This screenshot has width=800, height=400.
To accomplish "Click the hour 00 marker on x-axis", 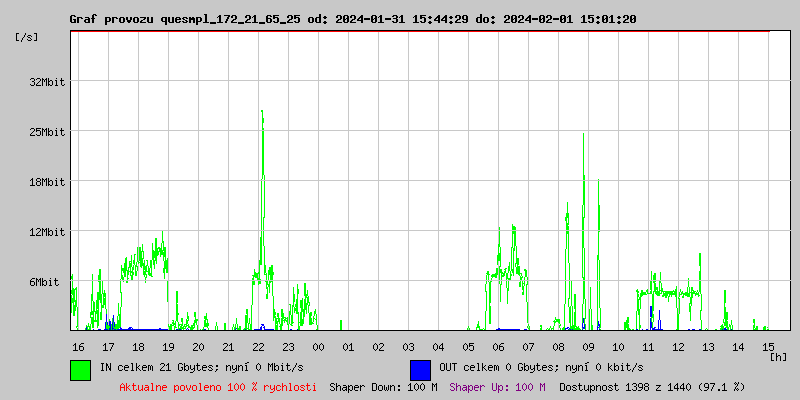I will click(x=318, y=346).
